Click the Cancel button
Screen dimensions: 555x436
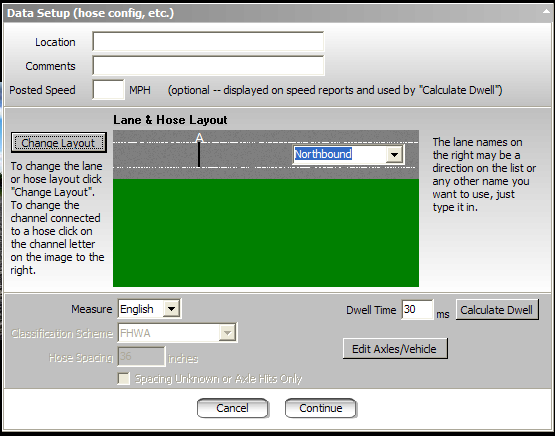click(233, 408)
